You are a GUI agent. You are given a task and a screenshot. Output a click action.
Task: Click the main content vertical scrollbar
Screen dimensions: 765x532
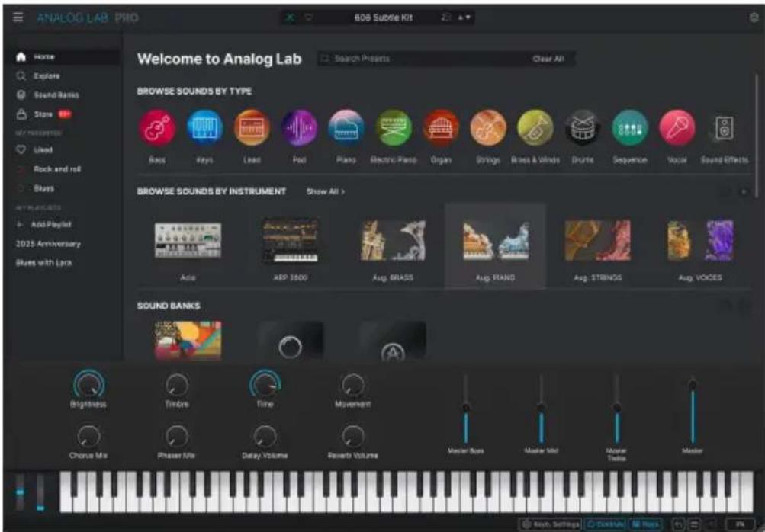coord(757,136)
